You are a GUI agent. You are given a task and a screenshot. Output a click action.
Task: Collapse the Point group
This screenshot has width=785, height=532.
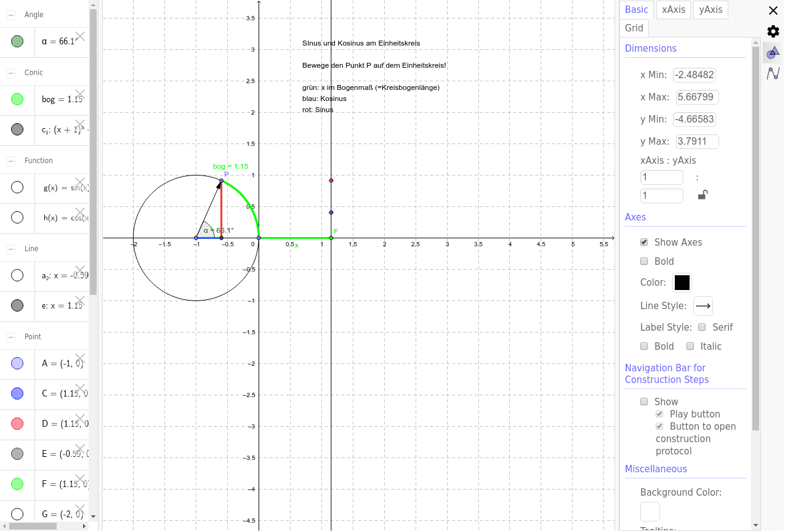coord(11,337)
